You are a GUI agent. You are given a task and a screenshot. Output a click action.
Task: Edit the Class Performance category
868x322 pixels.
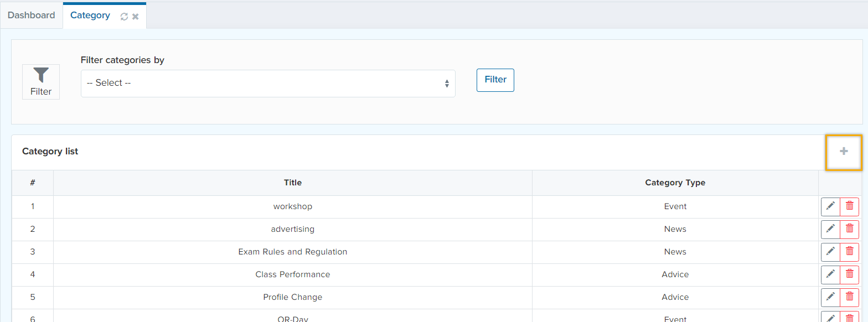[x=830, y=274]
